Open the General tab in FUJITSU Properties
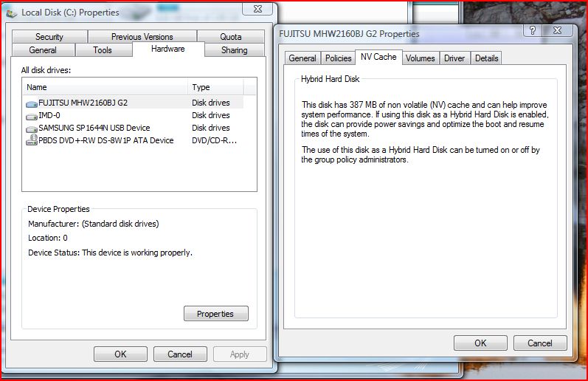588x381 pixels. click(x=302, y=58)
